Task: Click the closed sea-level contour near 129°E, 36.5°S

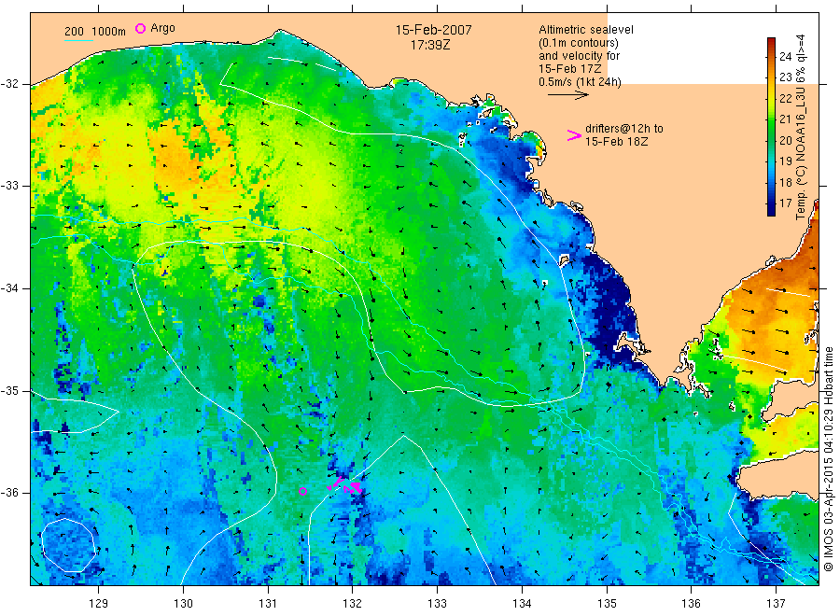Action: (69, 545)
